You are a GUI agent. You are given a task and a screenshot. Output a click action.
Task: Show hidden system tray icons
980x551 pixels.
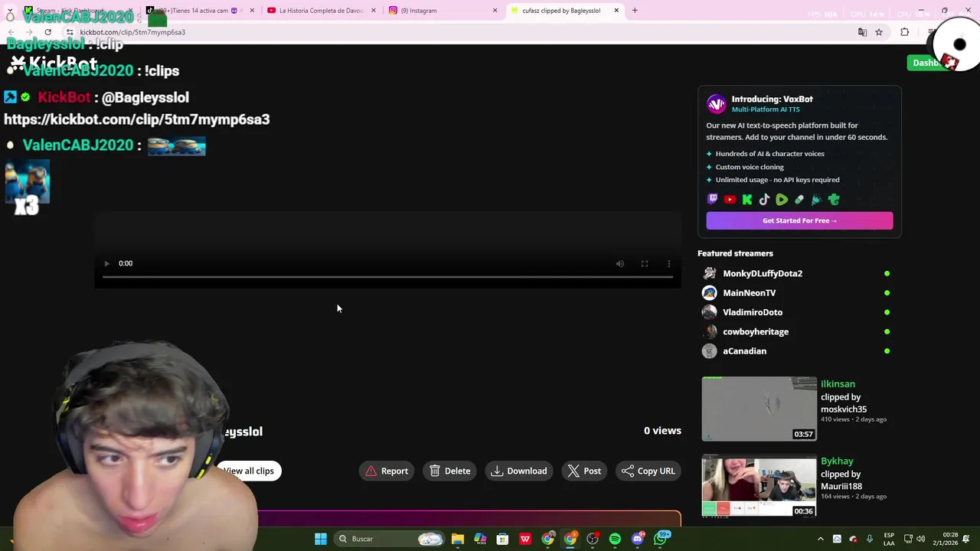[x=821, y=539]
